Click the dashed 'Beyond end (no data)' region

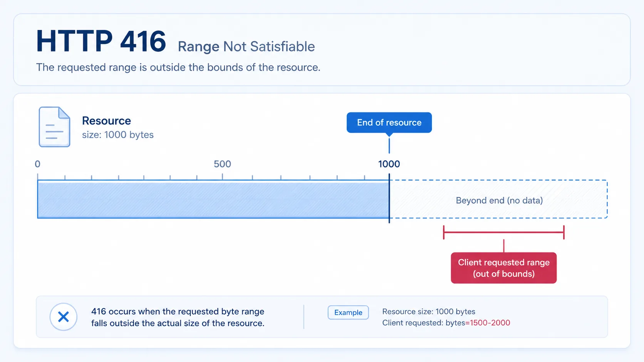pos(499,199)
